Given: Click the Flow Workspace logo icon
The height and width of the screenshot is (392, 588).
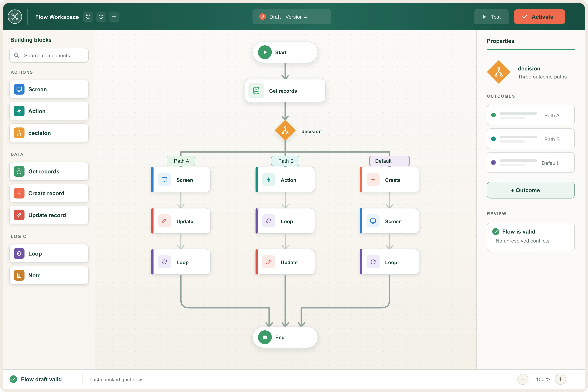Looking at the screenshot, I should (15, 17).
